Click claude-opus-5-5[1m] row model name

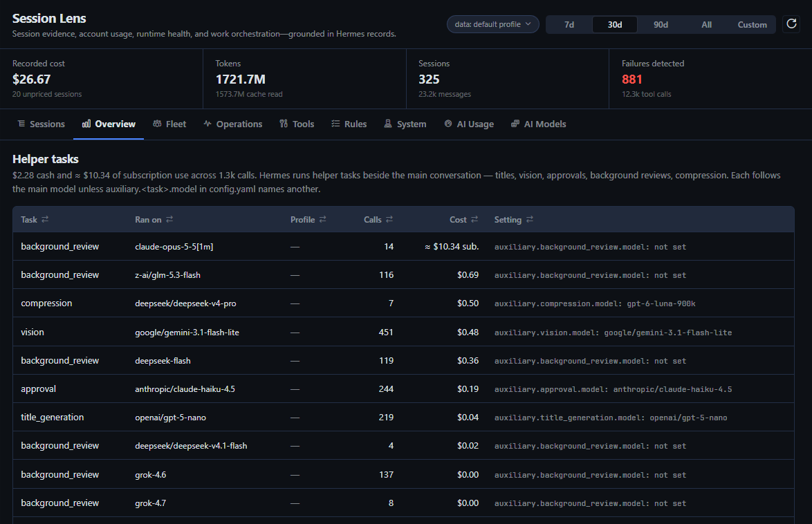(174, 247)
